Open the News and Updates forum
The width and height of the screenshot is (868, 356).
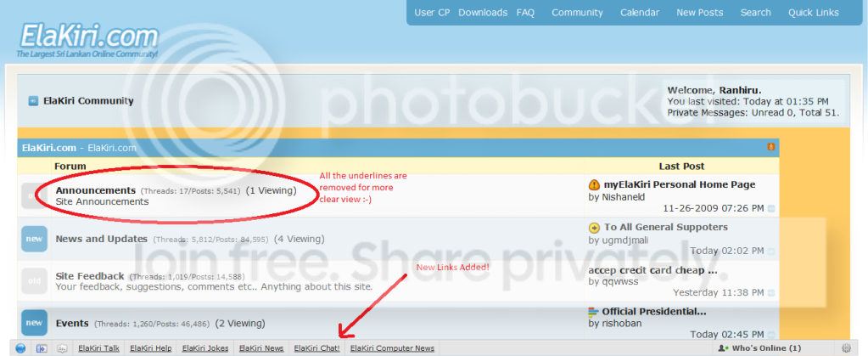click(101, 239)
